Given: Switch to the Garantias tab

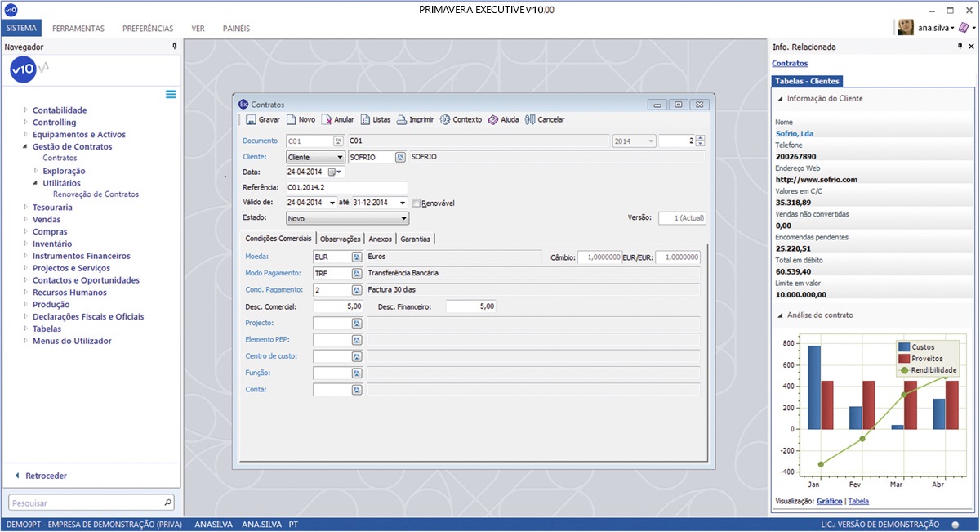Looking at the screenshot, I should coord(416,239).
